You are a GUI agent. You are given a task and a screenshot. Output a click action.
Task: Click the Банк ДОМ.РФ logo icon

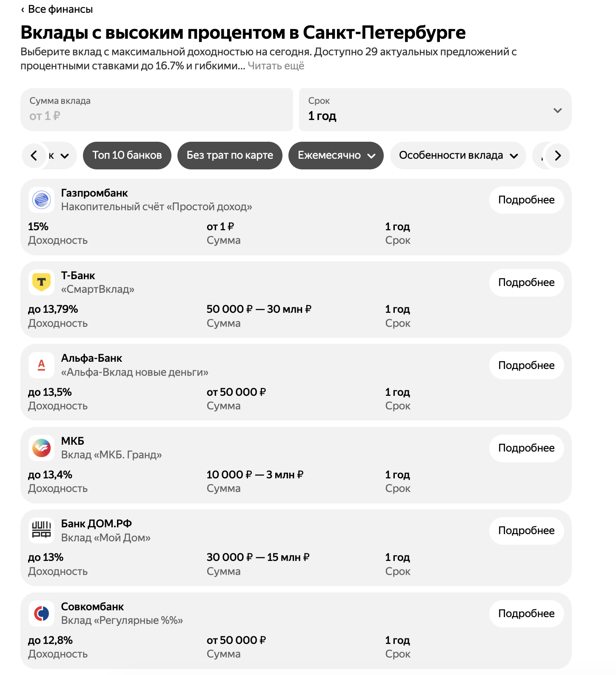tap(41, 530)
